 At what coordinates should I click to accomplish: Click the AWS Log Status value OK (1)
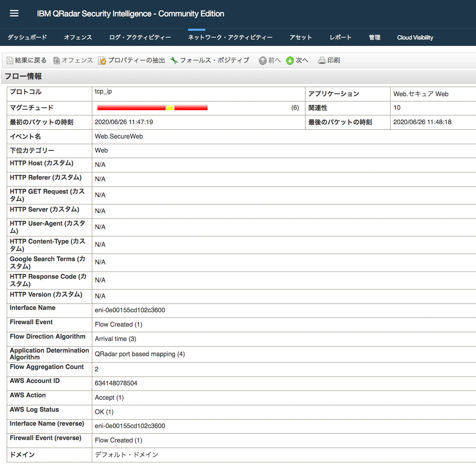[104, 412]
